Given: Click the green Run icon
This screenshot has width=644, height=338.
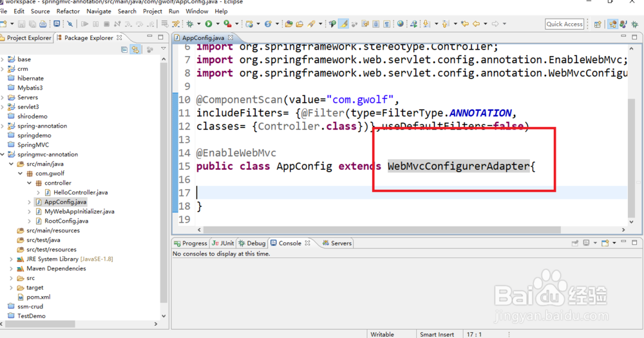Looking at the screenshot, I should (x=209, y=24).
